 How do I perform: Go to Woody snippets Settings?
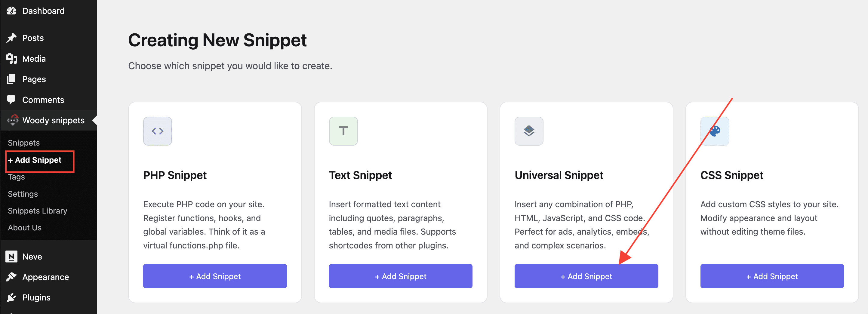(23, 194)
